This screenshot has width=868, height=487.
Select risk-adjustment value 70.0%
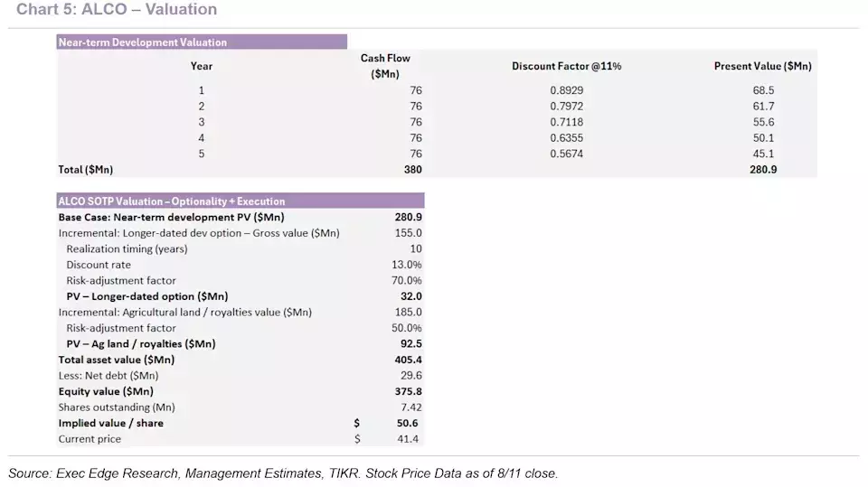(406, 281)
